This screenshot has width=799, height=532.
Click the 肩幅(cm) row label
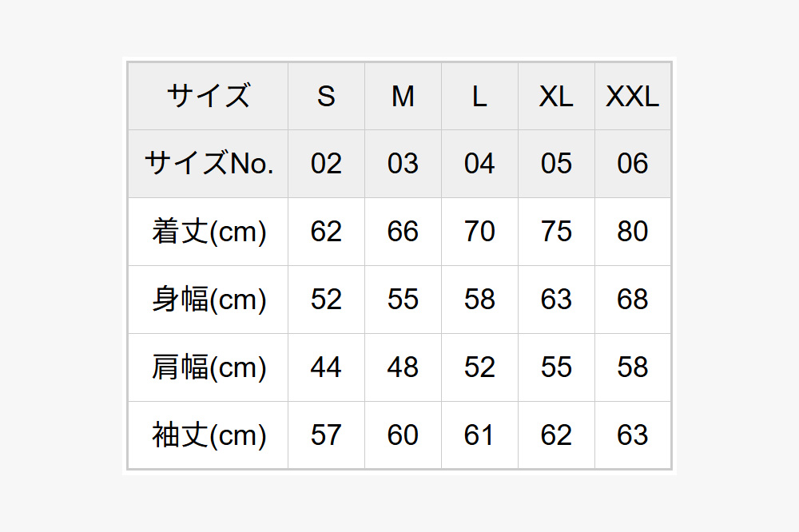[209, 367]
